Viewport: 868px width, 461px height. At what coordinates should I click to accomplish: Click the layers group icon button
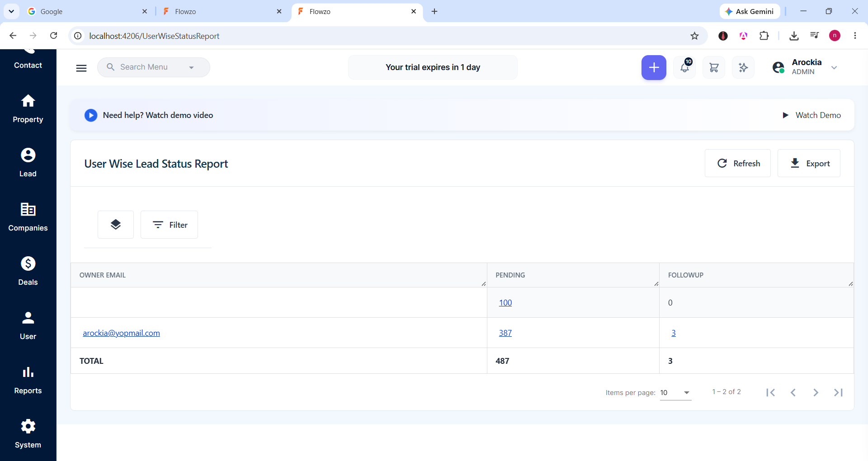116,225
